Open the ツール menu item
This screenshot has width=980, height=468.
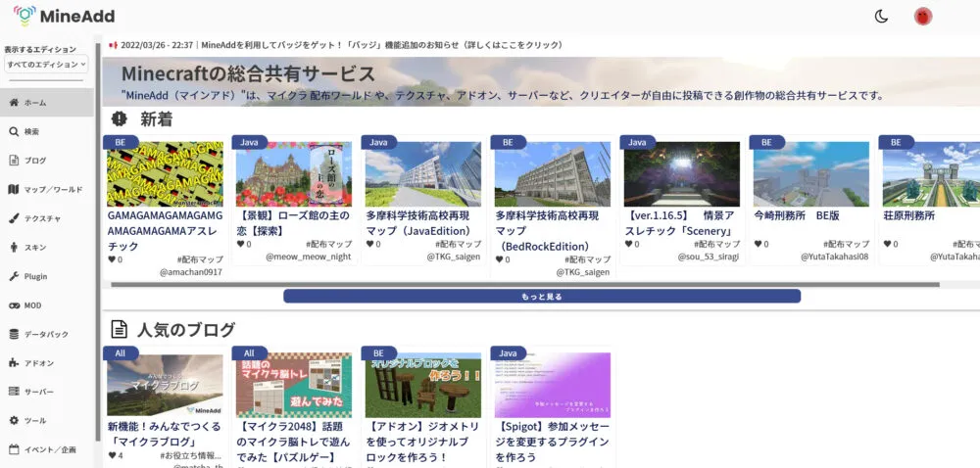click(34, 421)
